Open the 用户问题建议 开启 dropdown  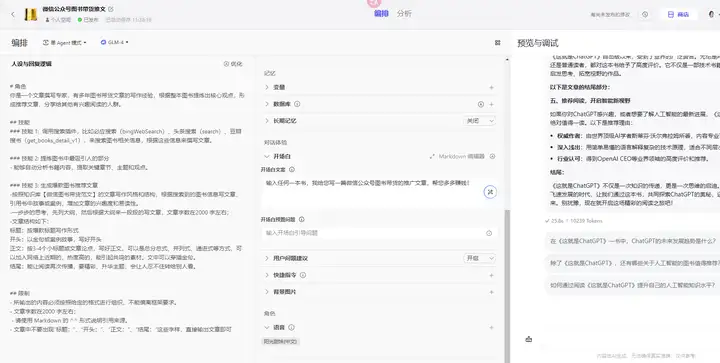point(479,258)
